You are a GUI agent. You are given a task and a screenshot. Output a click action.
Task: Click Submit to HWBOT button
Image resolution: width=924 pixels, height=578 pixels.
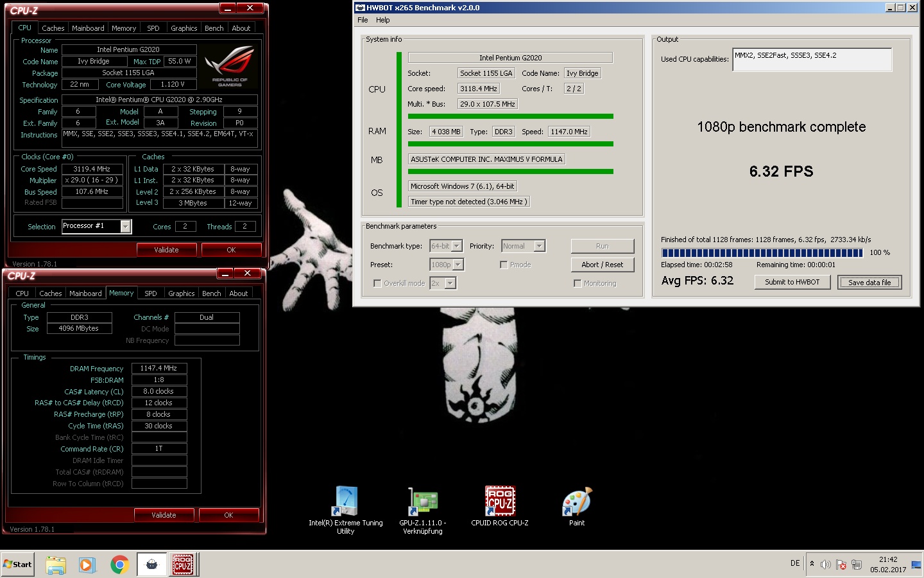(792, 282)
